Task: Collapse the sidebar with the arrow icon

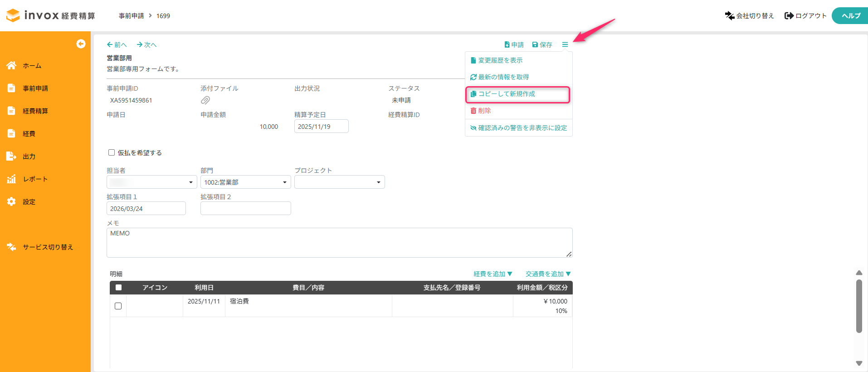Action: pyautogui.click(x=81, y=44)
